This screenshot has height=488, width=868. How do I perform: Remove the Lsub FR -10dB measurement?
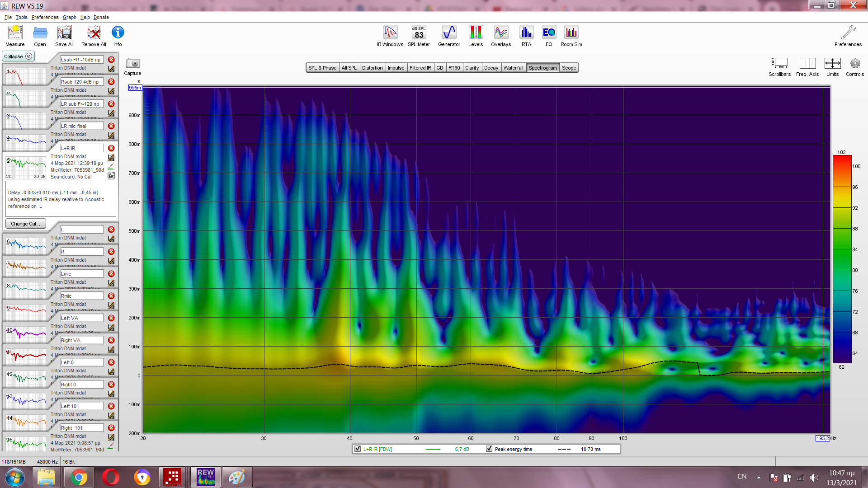tap(111, 60)
